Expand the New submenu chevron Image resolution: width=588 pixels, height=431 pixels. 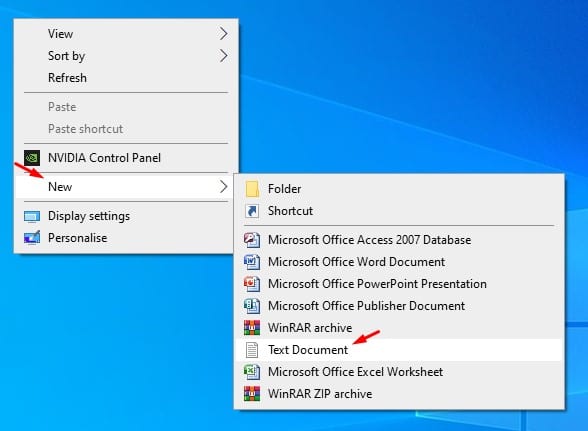pyautogui.click(x=224, y=186)
